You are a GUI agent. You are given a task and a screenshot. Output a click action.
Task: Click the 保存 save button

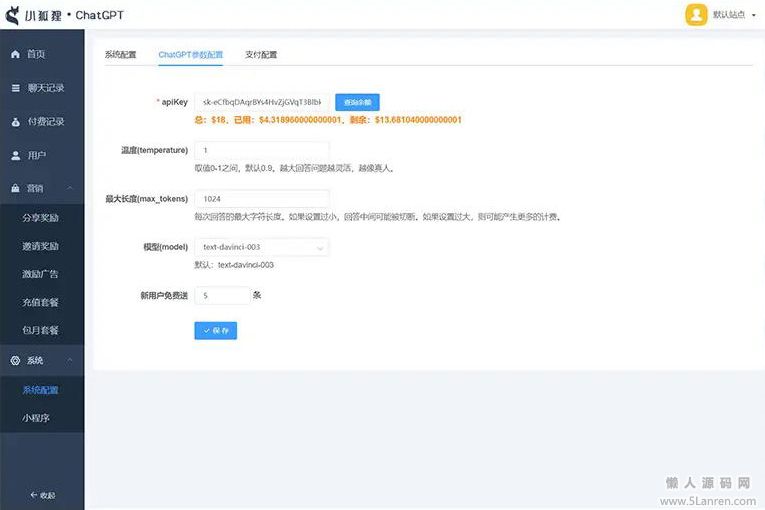click(x=216, y=330)
